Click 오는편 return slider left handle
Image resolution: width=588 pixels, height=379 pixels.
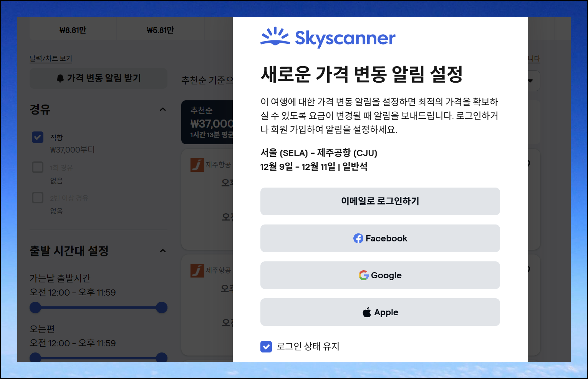pos(35,357)
